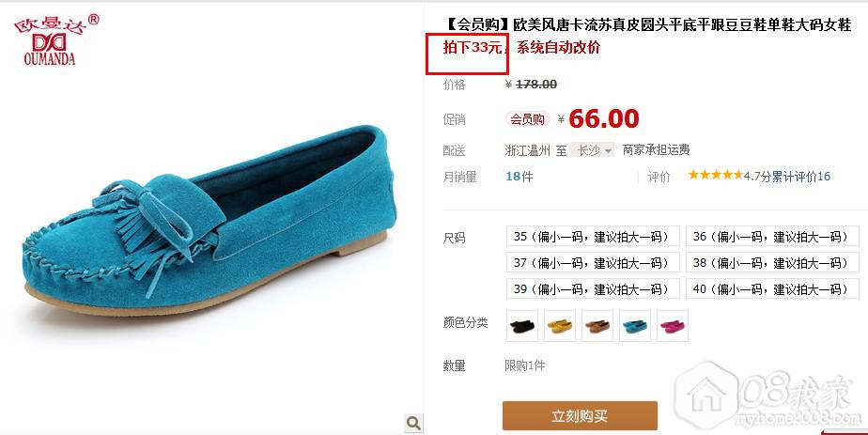Select the brown shoe color swatch
Viewport: 868px width, 435px height.
[x=597, y=326]
